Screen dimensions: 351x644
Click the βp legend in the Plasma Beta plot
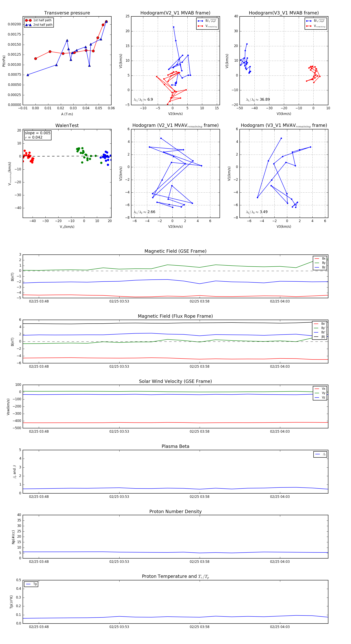tap(320, 454)
